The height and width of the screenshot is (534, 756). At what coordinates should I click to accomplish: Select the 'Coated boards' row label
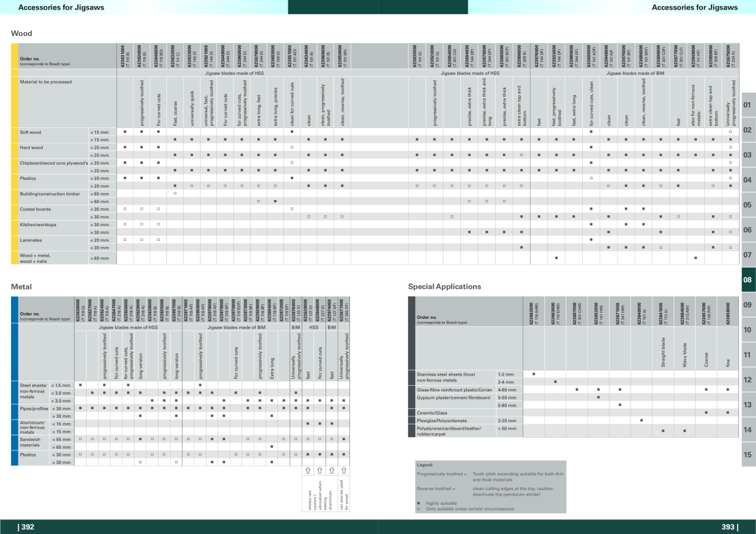pyautogui.click(x=35, y=209)
